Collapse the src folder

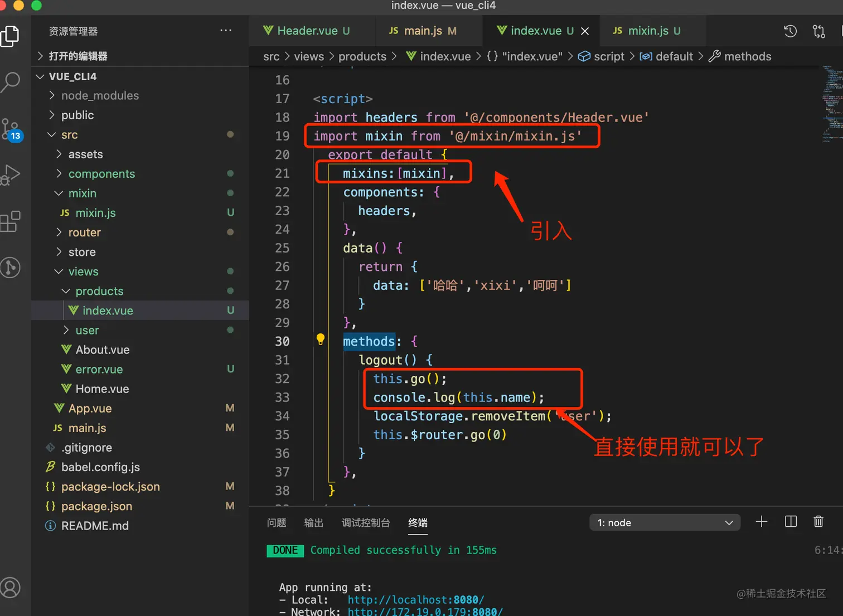(140, 135)
